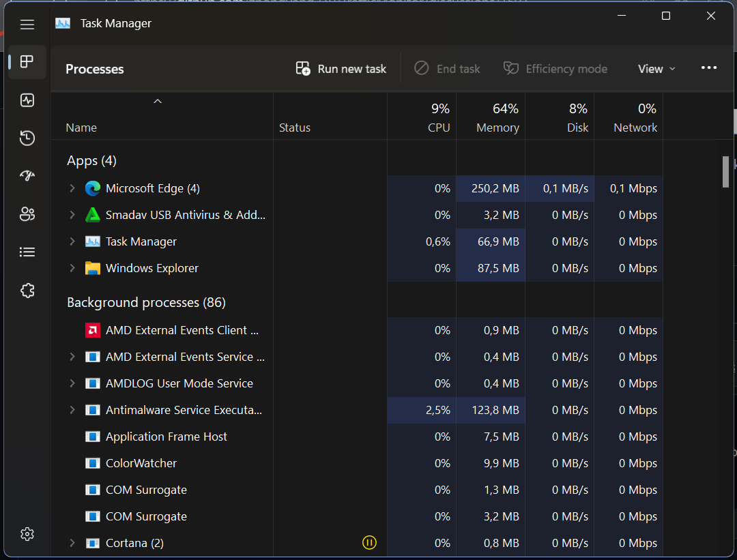
Task: Select the Processes sidebar item
Action: tap(27, 61)
